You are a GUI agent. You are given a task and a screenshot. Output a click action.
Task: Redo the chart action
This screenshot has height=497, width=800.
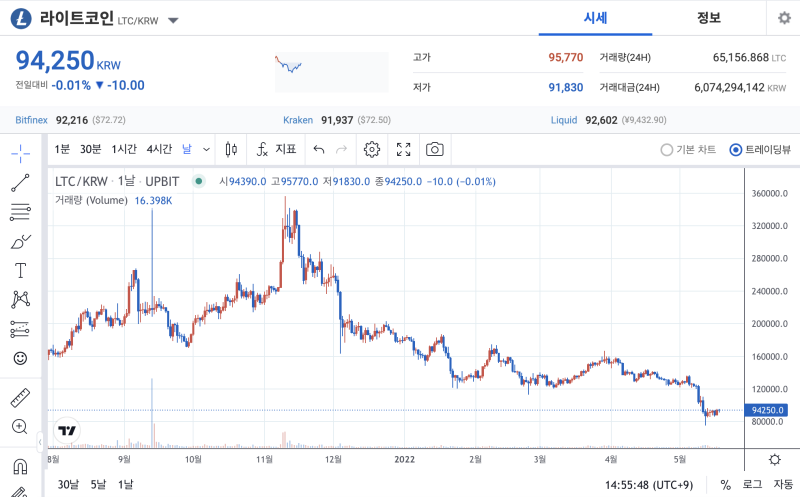(341, 150)
